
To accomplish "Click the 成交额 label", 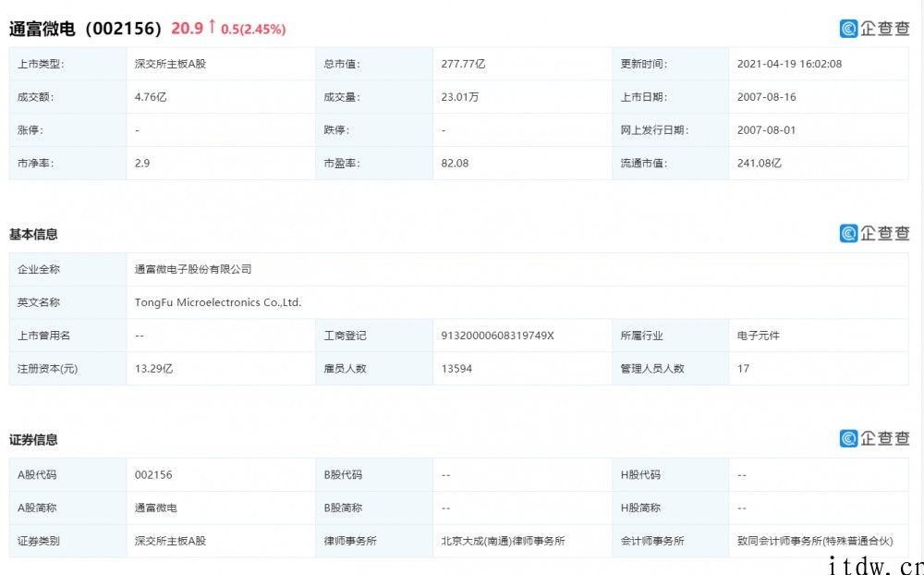I will 35,97.
